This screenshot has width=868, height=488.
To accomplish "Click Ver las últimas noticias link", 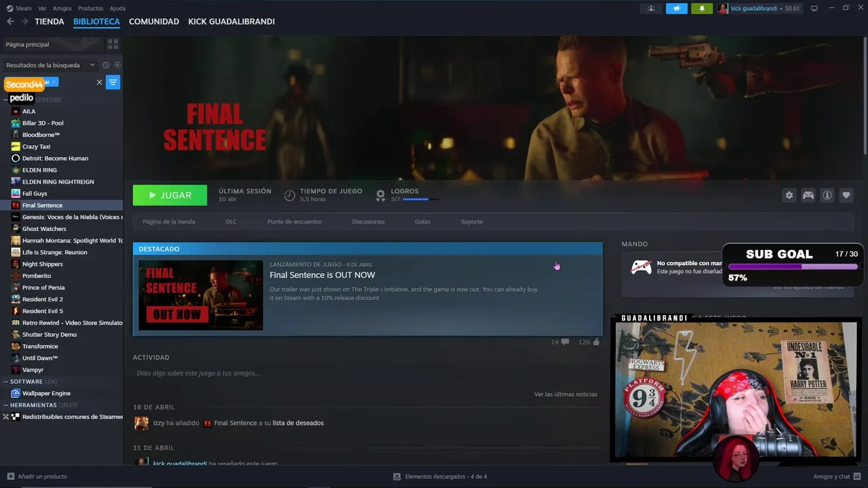I will pos(566,394).
